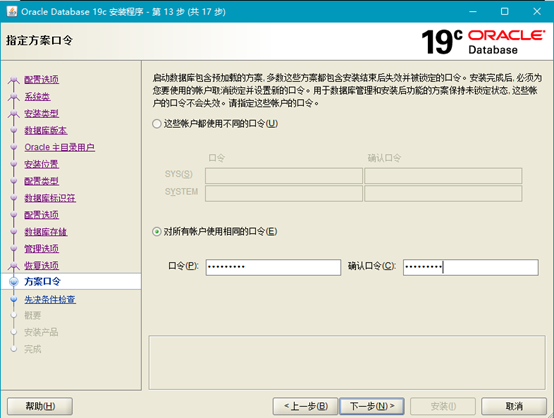Click the 指定方案口令 page heading
This screenshot has width=554, height=418.
39,40
